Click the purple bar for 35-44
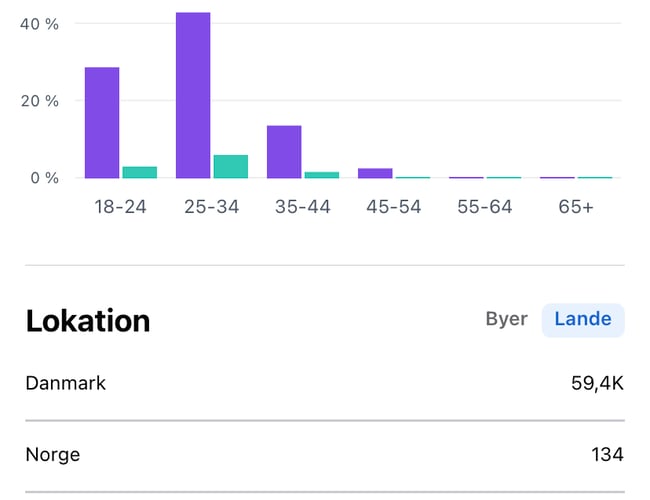This screenshot has height=500, width=650. tap(284, 151)
